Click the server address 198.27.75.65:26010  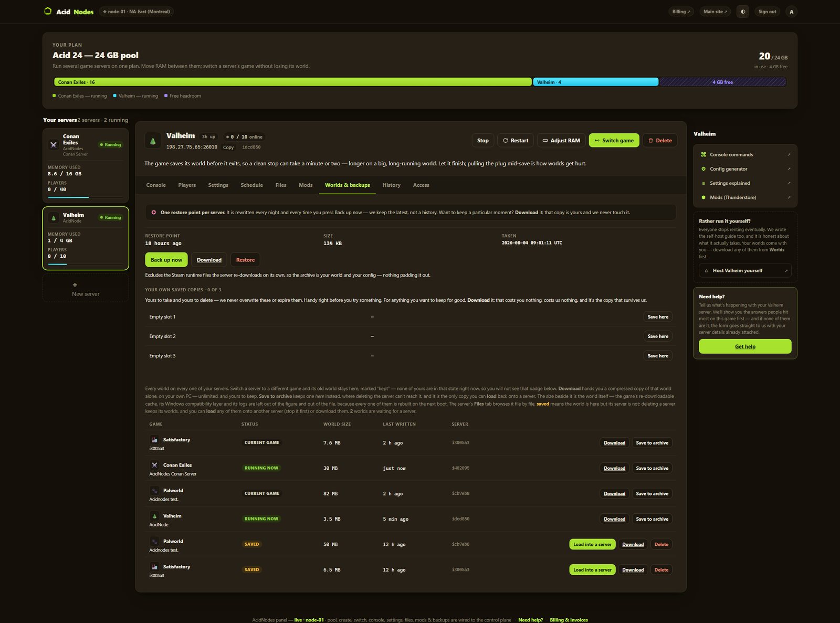coord(192,147)
